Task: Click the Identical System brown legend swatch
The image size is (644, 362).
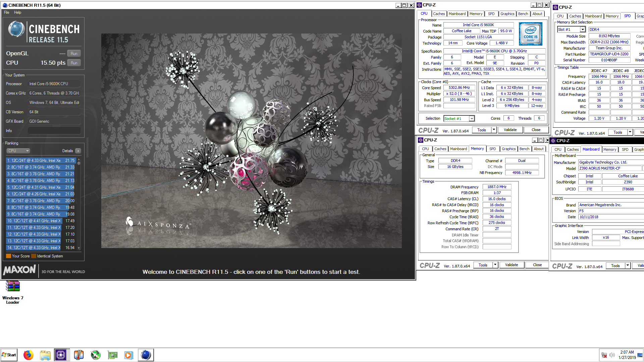Action: pyautogui.click(x=34, y=256)
